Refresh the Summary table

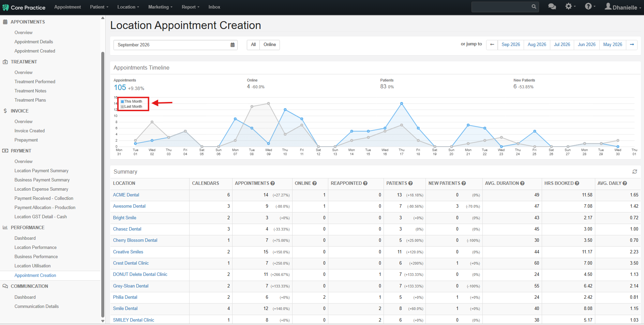(634, 172)
